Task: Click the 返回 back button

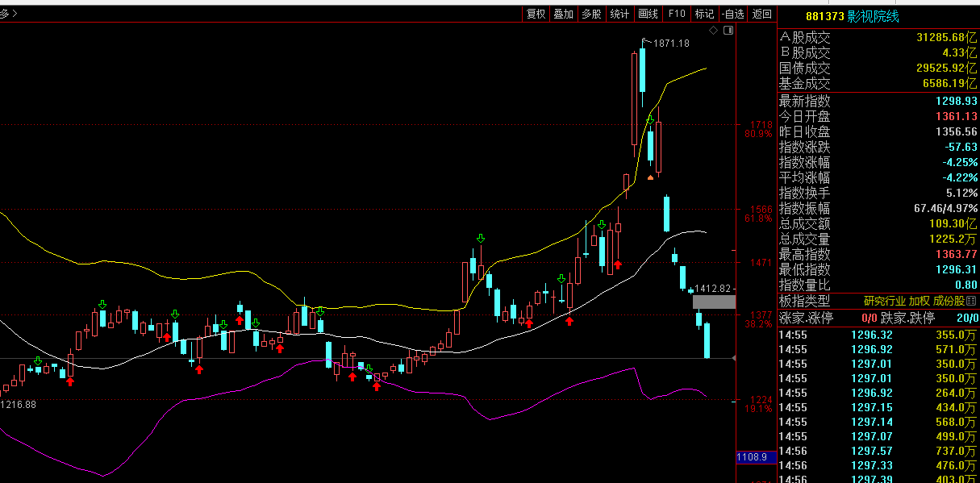Action: [761, 14]
